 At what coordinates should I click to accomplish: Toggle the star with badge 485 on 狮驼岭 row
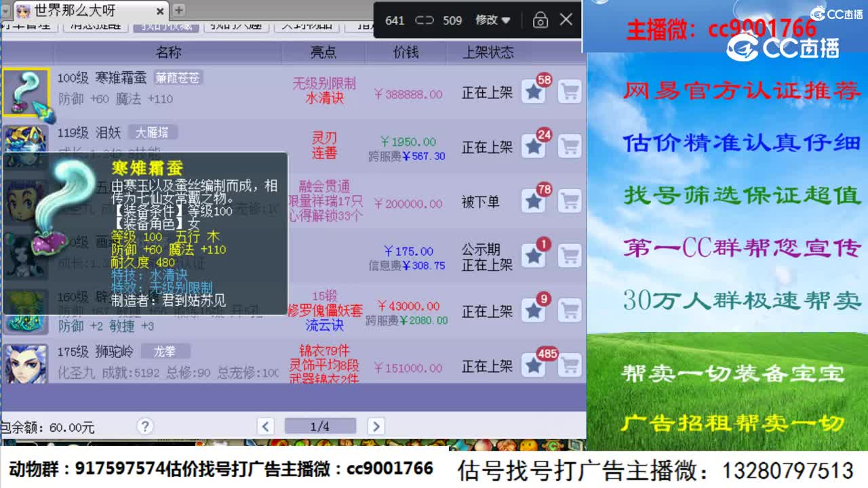[534, 366]
